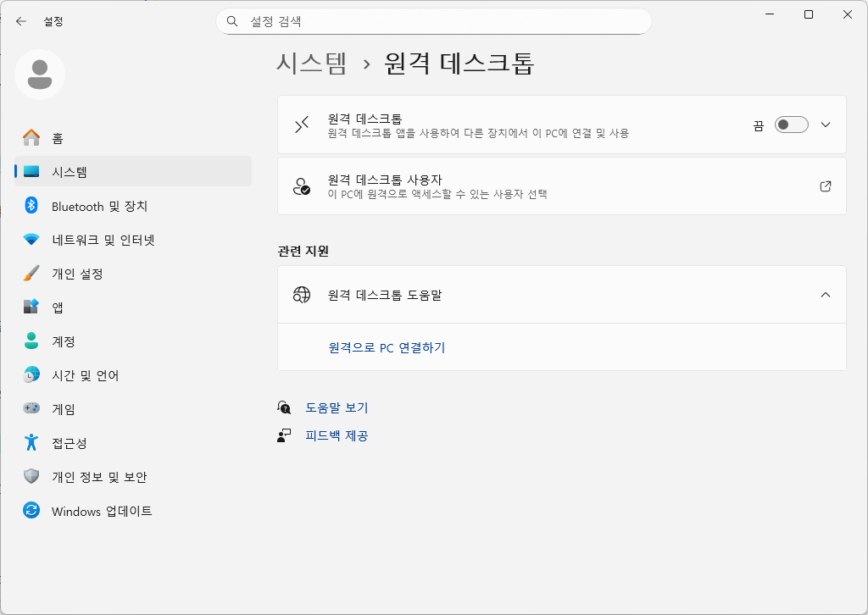
Task: Open the 피드백 제공 link
Action: tap(337, 435)
